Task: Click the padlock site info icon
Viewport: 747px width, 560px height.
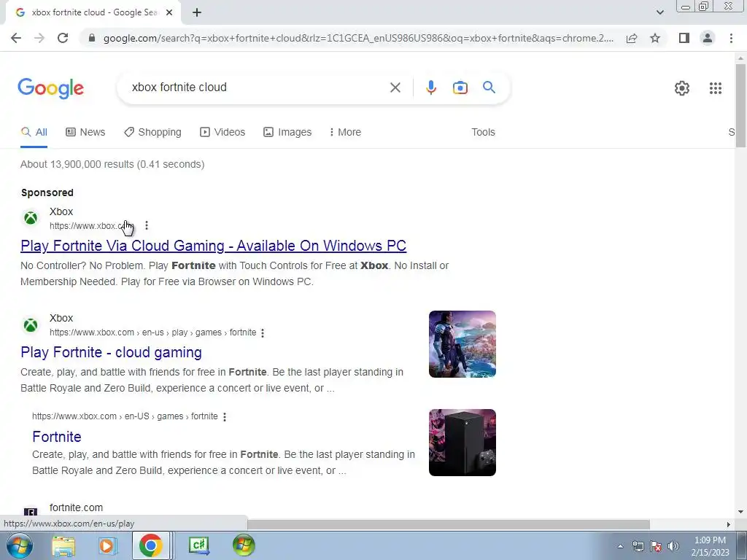Action: click(x=92, y=38)
